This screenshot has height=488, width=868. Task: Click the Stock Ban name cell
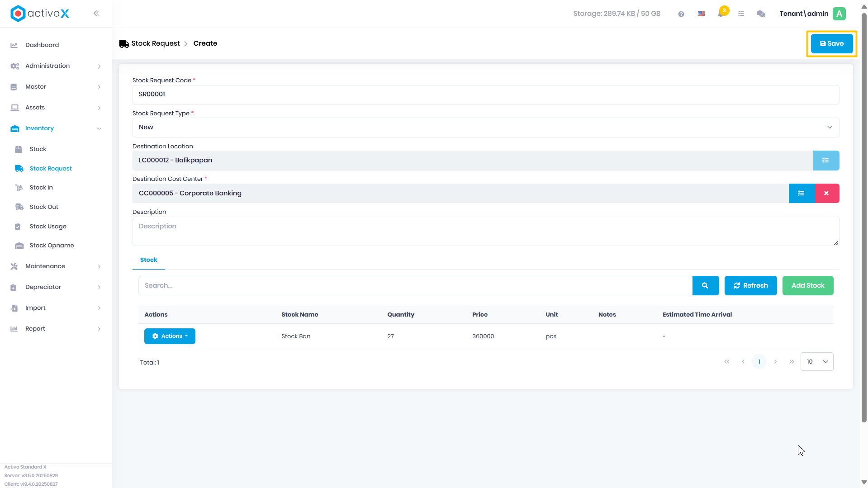tap(296, 336)
